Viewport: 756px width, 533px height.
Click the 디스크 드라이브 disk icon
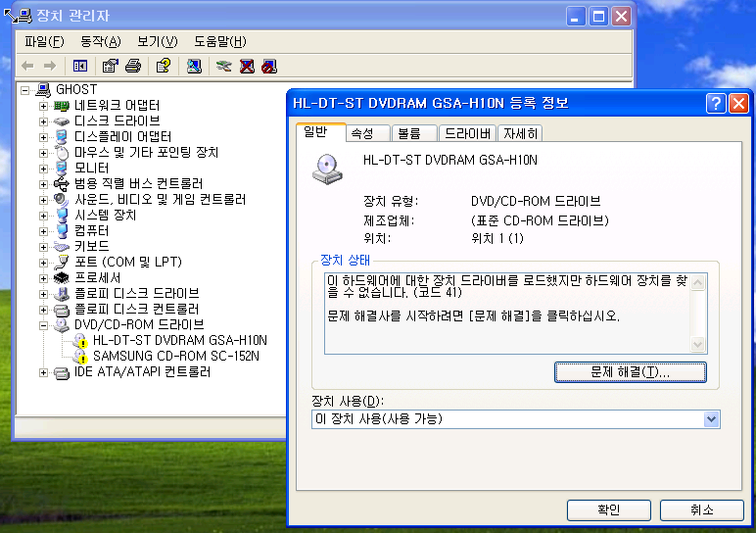pyautogui.click(x=62, y=121)
